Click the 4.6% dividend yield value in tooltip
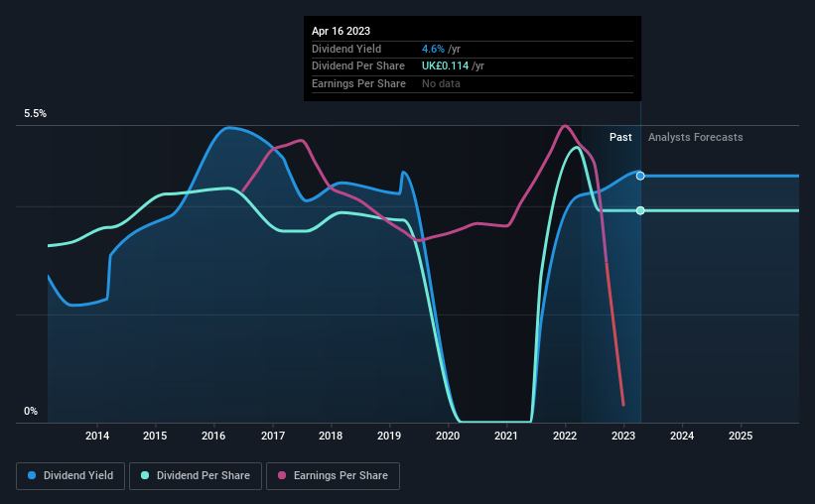815x504 pixels. click(x=433, y=49)
